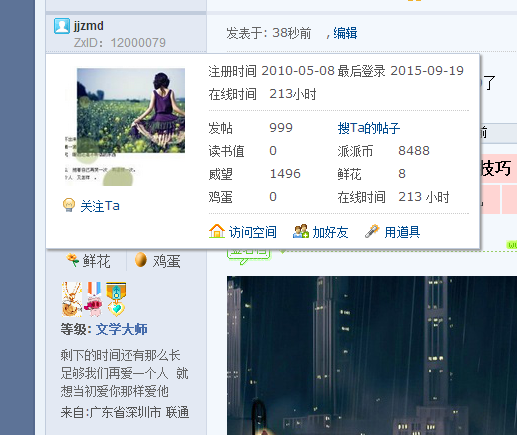Follow the user via 关注Ta
The width and height of the screenshot is (517, 435).
pos(100,206)
